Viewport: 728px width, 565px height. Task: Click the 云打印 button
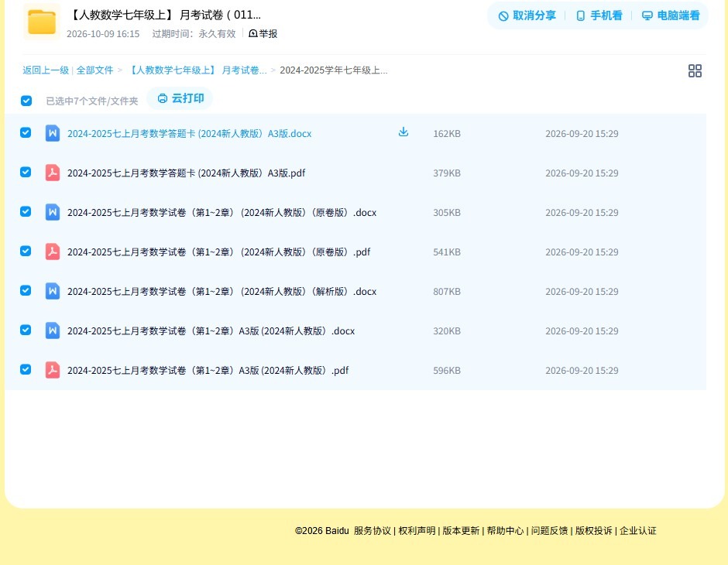(x=180, y=98)
